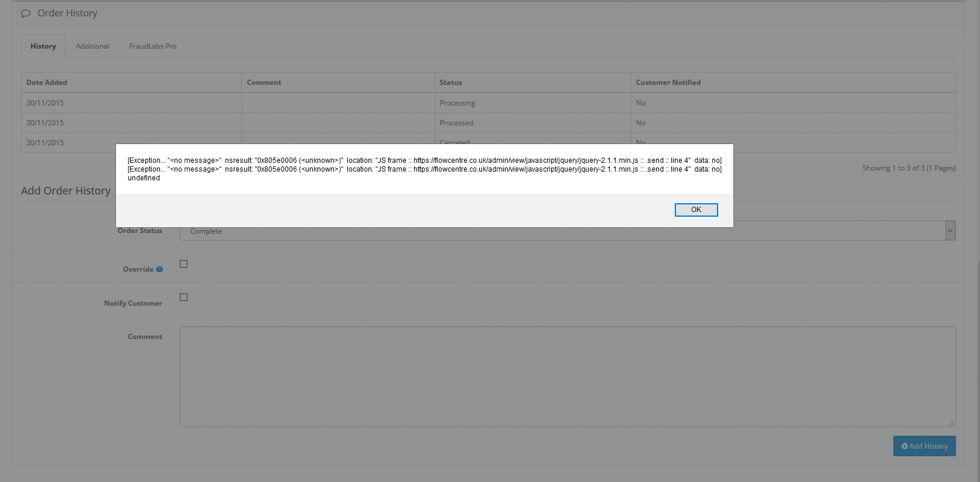Click the Comment textarea resize grip
This screenshot has width=980, height=482.
pyautogui.click(x=951, y=423)
